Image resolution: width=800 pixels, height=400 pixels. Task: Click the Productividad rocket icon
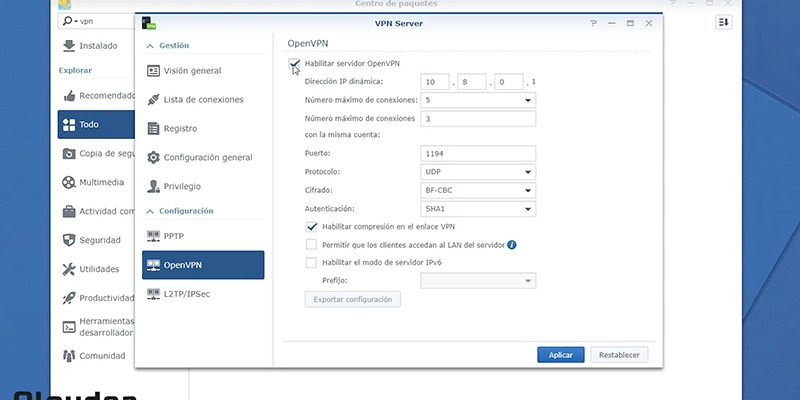pos(69,298)
